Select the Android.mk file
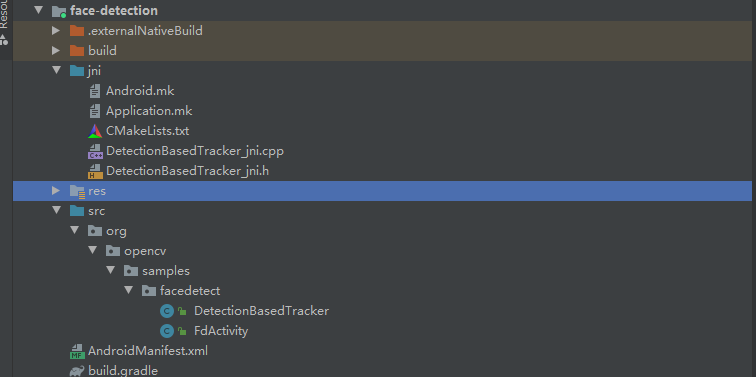Screen dimensions: 756x377 pyautogui.click(x=140, y=91)
